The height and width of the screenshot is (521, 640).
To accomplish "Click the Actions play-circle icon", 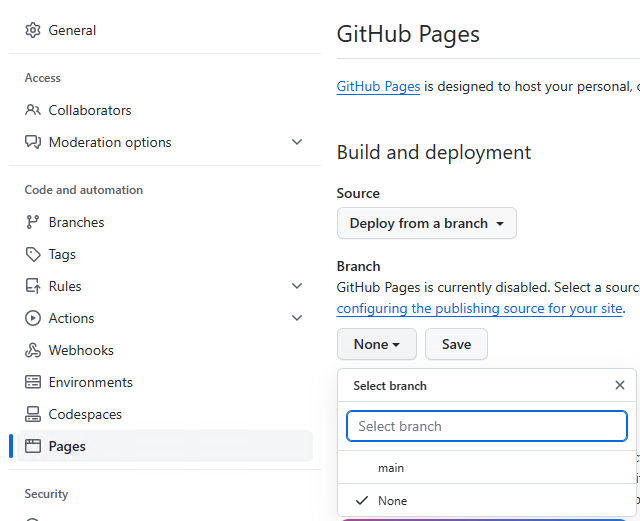I will pyautogui.click(x=33, y=318).
